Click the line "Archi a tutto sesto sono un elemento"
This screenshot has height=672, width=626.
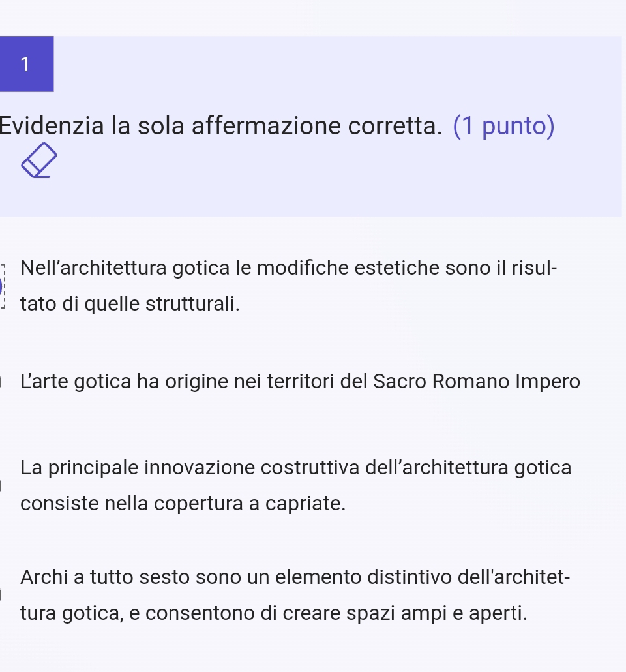click(x=295, y=577)
